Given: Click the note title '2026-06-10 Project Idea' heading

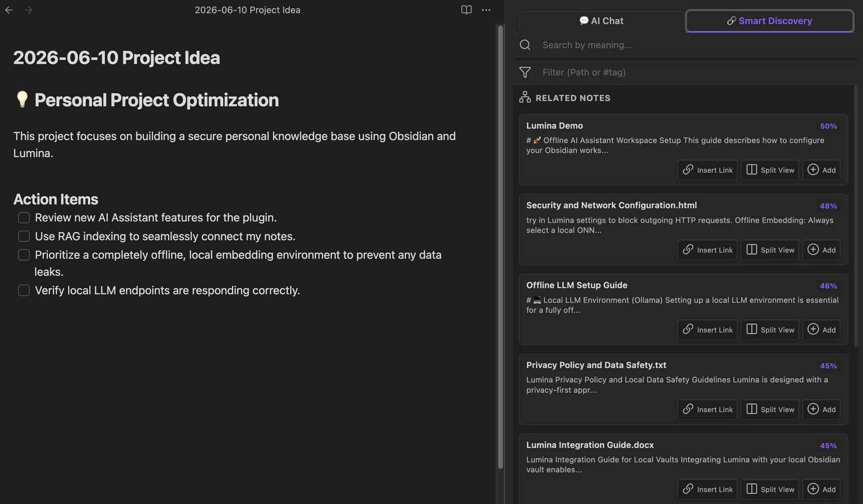Looking at the screenshot, I should pyautogui.click(x=117, y=58).
